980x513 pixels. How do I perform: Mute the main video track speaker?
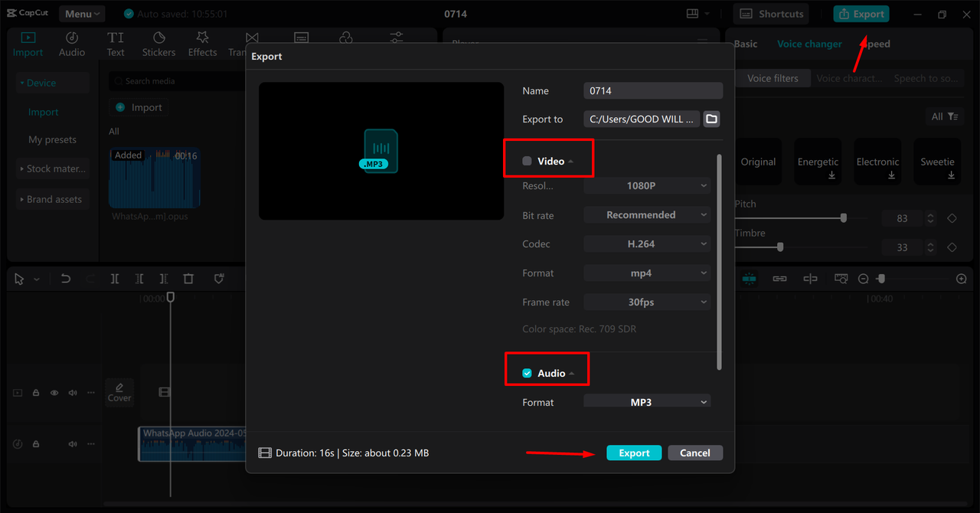pyautogui.click(x=73, y=393)
